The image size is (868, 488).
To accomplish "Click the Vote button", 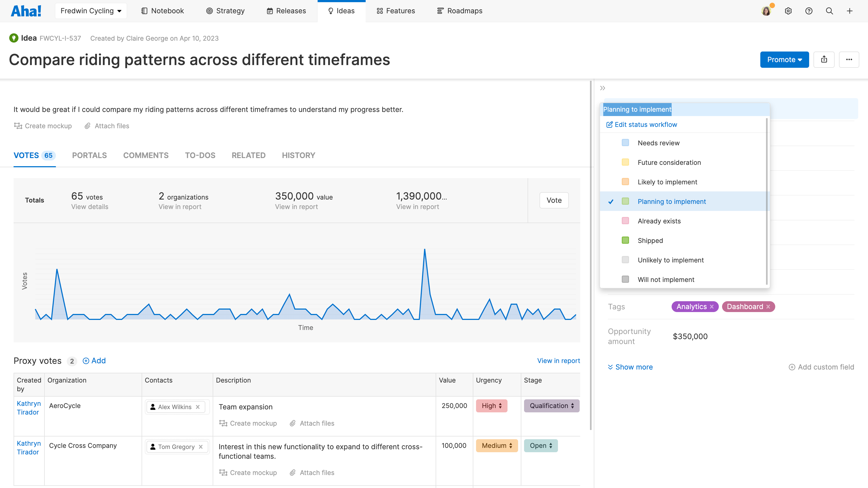I will pyautogui.click(x=554, y=200).
